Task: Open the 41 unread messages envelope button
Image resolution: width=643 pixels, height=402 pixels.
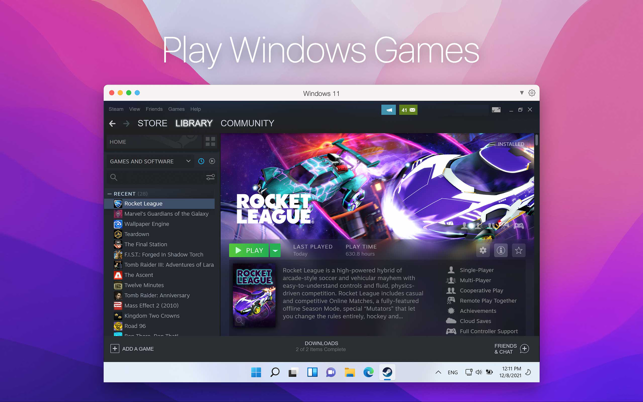Action: point(408,110)
